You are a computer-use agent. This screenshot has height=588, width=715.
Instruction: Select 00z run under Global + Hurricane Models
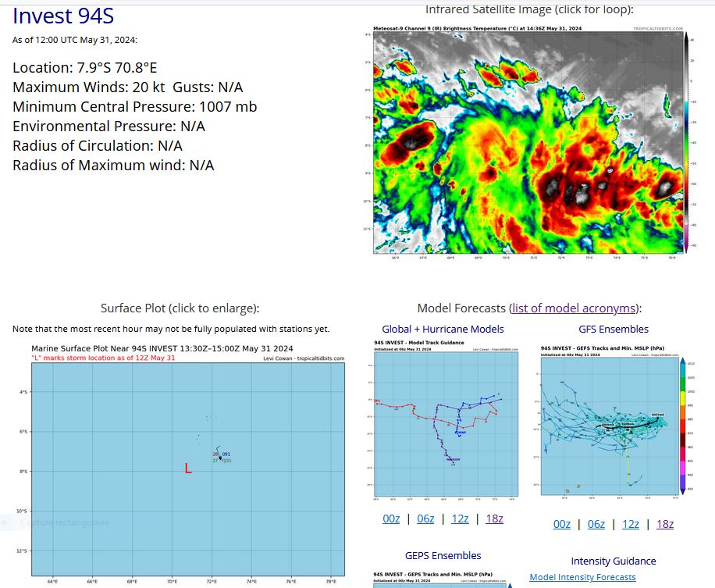click(391, 519)
